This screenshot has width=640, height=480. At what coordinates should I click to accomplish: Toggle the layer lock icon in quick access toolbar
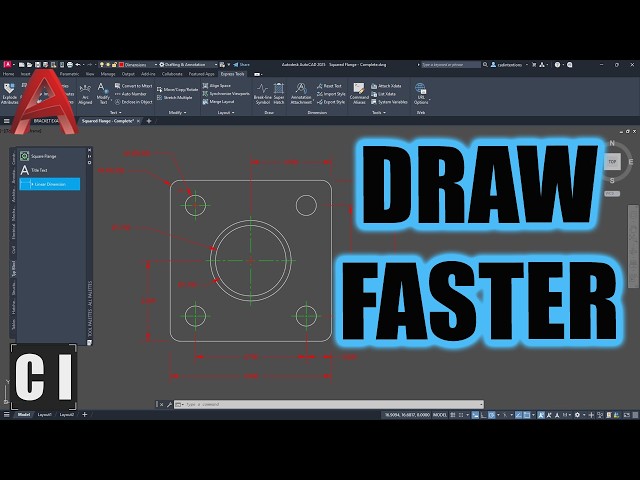click(115, 64)
